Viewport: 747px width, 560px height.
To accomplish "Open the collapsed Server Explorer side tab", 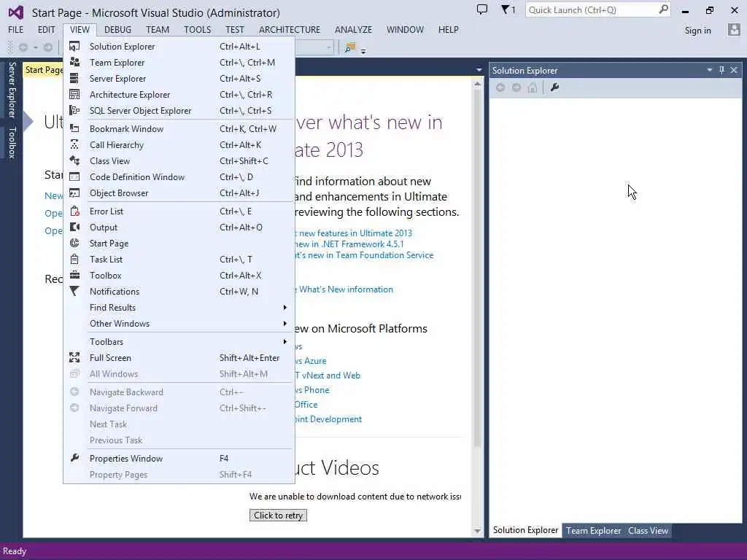I will (12, 90).
